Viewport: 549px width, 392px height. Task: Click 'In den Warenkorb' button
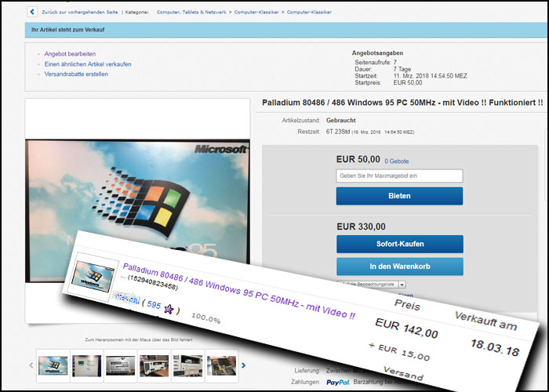(x=400, y=267)
